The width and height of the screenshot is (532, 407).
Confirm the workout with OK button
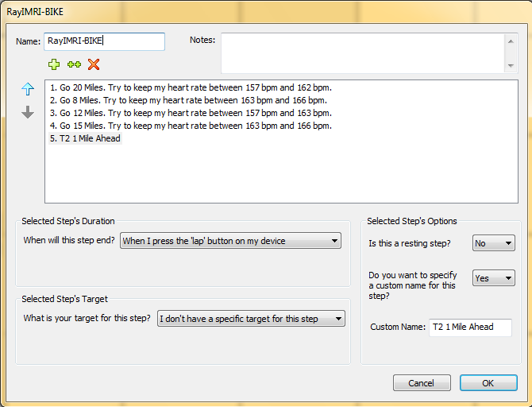tap(488, 383)
